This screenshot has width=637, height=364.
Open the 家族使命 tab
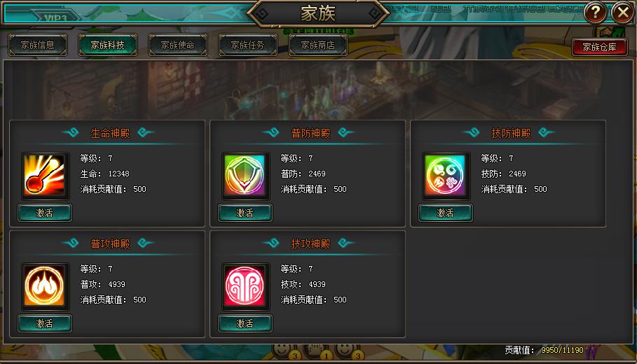(178, 45)
